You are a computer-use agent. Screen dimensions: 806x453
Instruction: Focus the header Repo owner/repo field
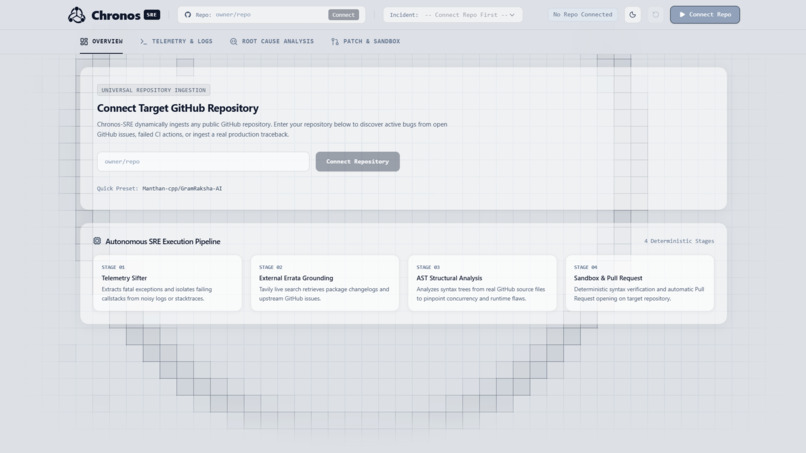[270, 15]
